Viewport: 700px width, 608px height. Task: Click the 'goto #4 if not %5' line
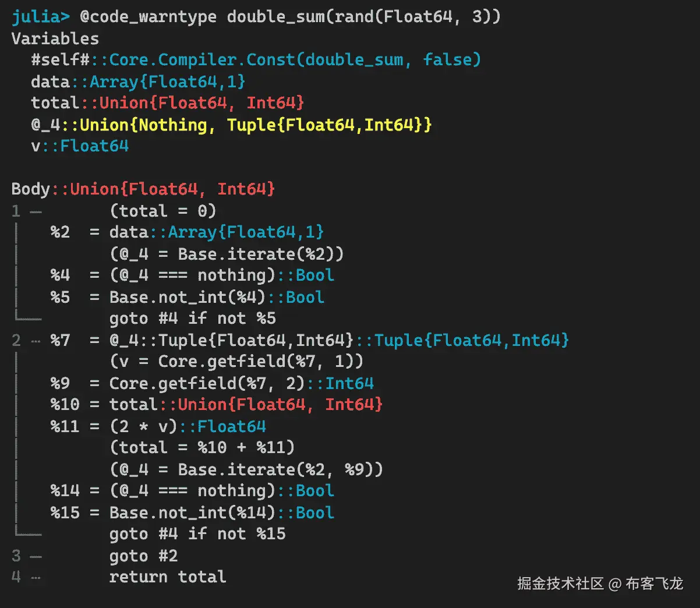(x=192, y=319)
